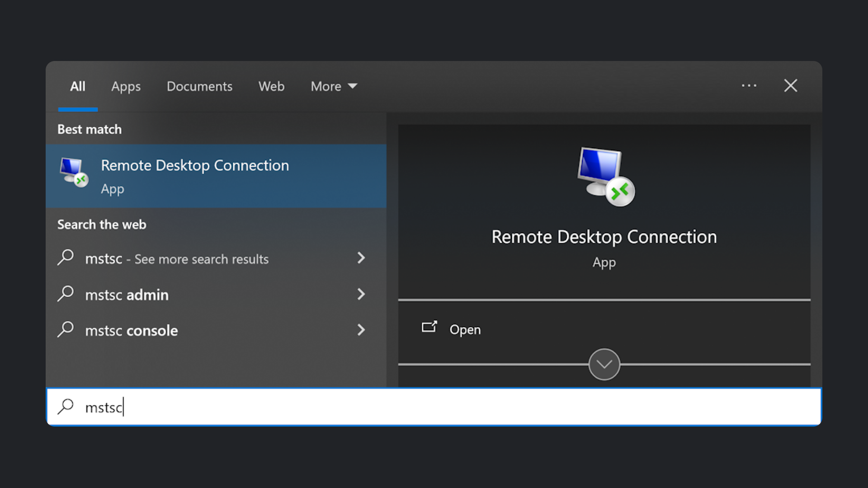Expand the mstsc See more search results arrow

click(361, 258)
